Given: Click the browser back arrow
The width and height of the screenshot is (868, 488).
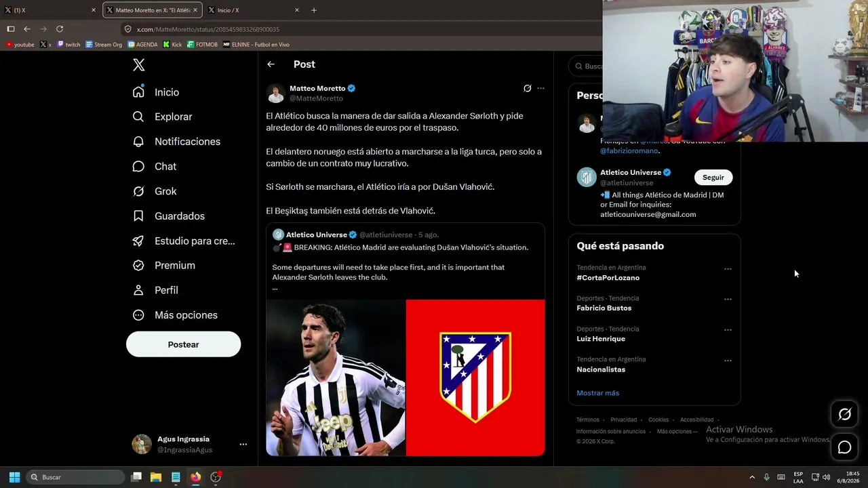Looking at the screenshot, I should (27, 29).
